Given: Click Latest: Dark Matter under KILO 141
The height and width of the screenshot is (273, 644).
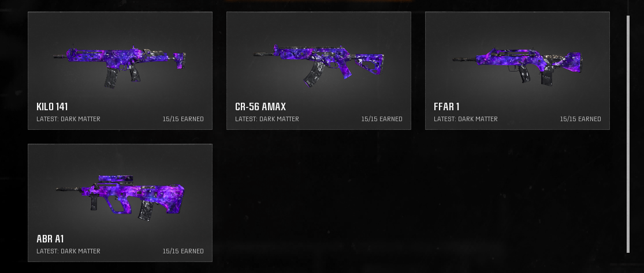Looking at the screenshot, I should click(68, 119).
